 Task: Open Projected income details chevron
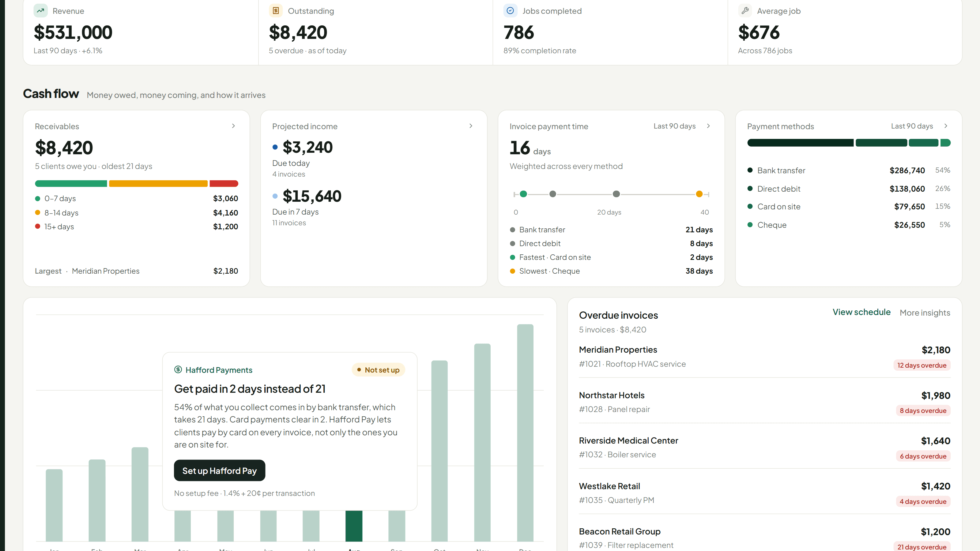[471, 126]
